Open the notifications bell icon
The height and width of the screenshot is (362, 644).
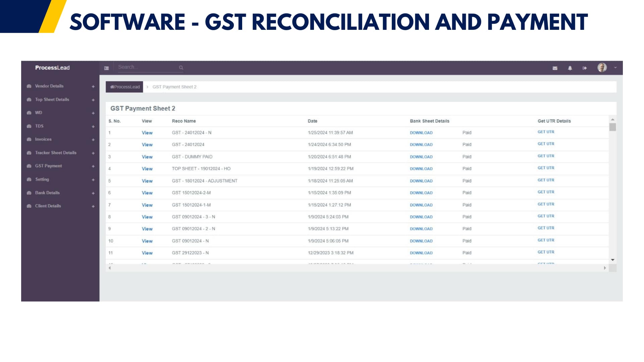point(570,68)
